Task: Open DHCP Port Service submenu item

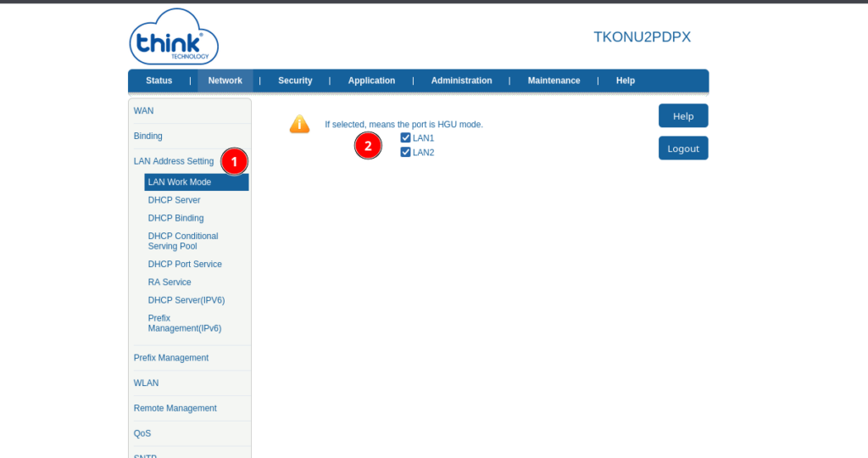Action: coord(184,264)
